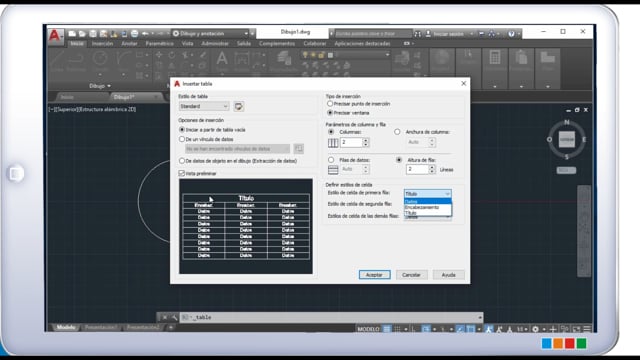Click the Circle tool in the Dibujo panel
The width and height of the screenshot is (640, 360).
tap(100, 59)
